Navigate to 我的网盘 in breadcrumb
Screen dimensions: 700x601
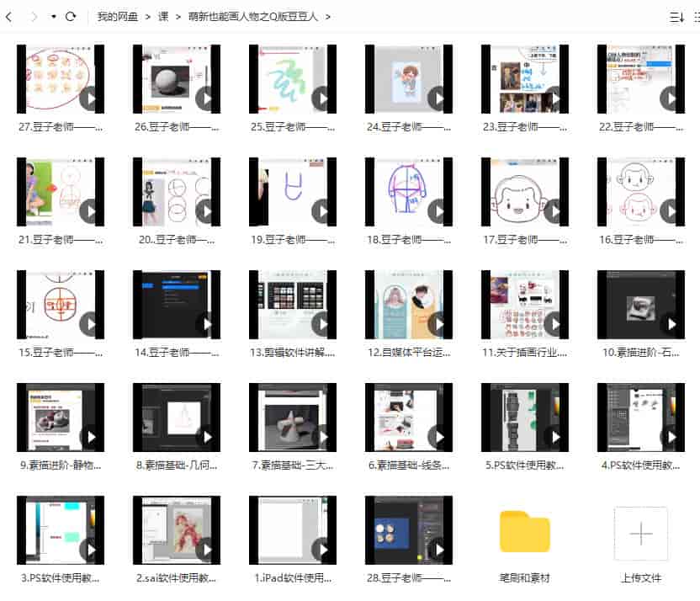[x=118, y=16]
